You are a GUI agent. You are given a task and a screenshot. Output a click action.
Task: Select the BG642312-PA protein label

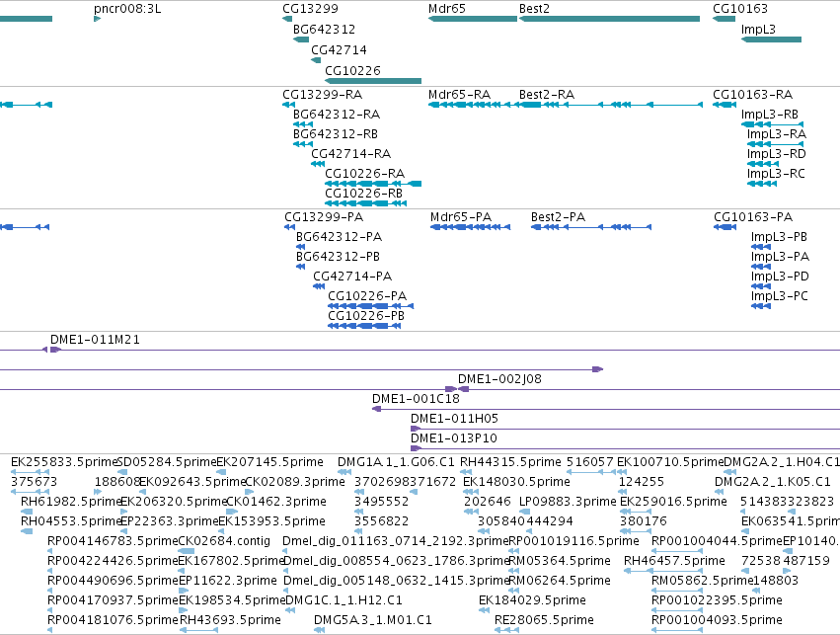pos(340,237)
